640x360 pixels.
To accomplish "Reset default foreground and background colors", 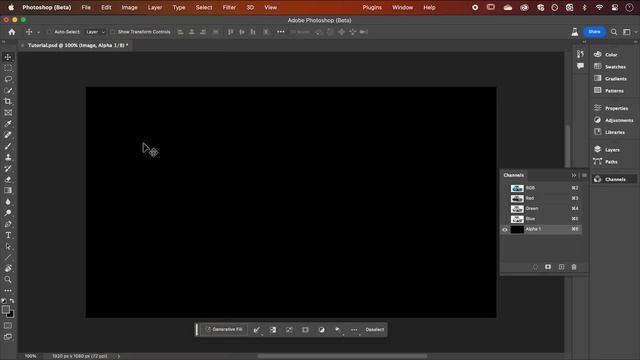I will (x=4, y=301).
